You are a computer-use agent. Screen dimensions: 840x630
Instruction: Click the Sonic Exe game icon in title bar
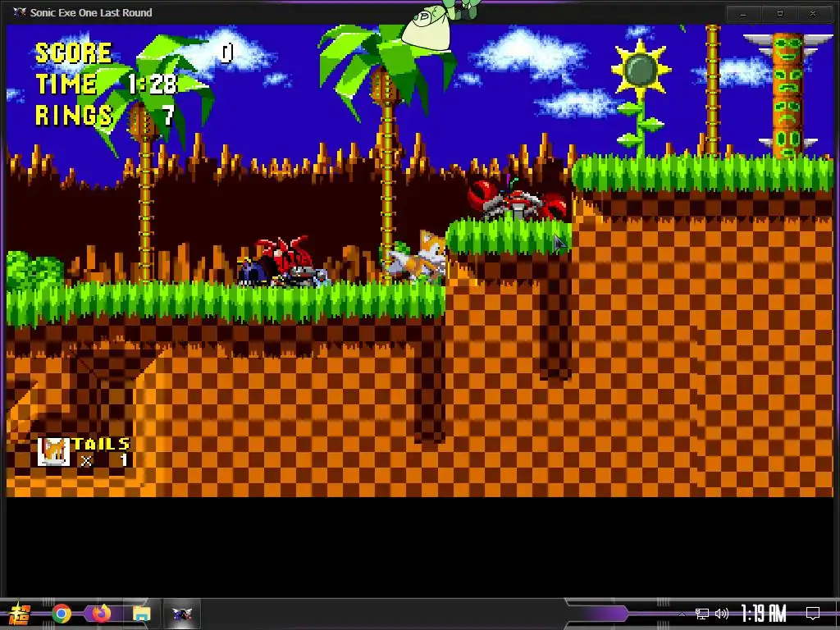click(x=20, y=12)
